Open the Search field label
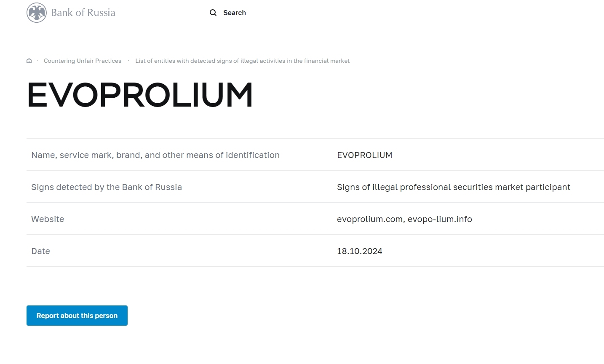 coord(235,13)
